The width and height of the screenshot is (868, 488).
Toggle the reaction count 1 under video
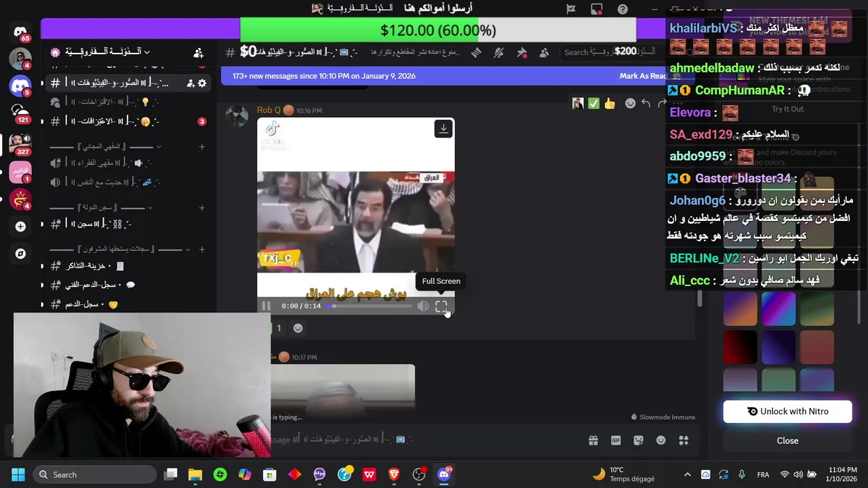(x=277, y=328)
